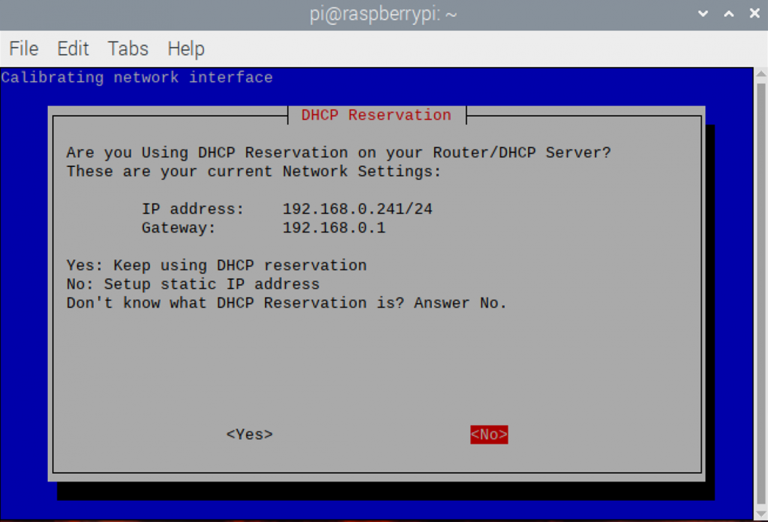Open the File menu
The height and width of the screenshot is (522, 768).
click(23, 48)
